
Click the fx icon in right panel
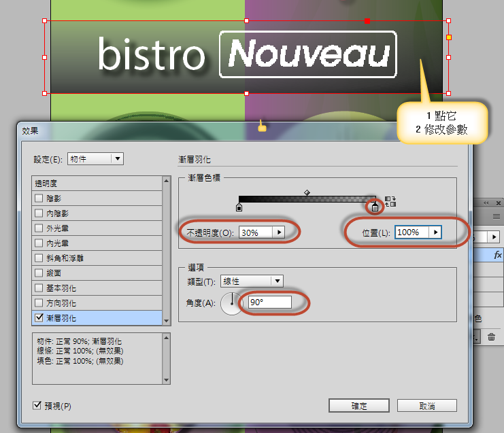point(497,256)
